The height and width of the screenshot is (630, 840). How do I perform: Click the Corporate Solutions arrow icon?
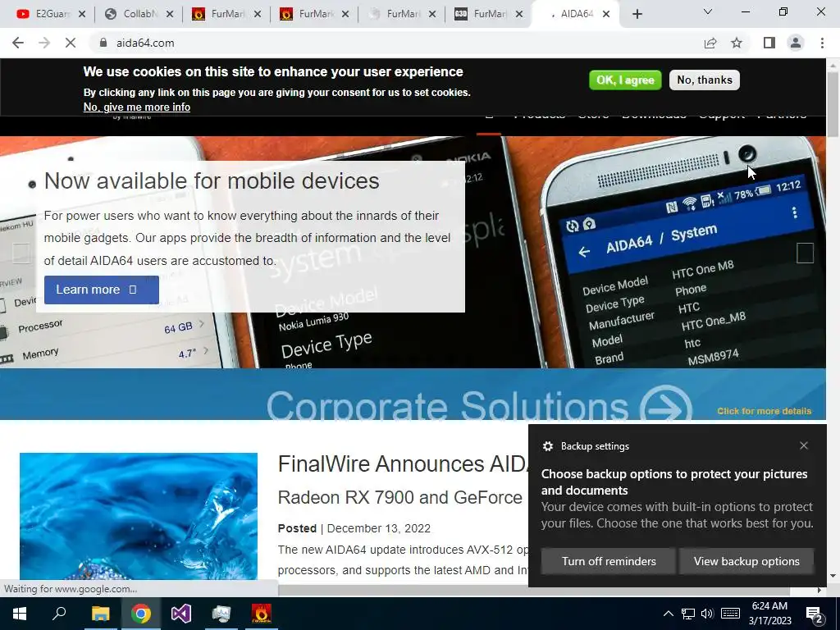[666, 405]
